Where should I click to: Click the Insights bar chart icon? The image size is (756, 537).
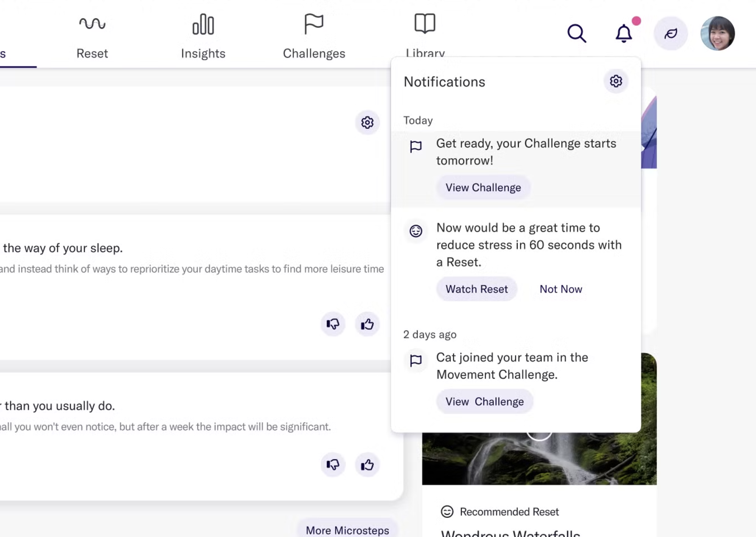203,24
